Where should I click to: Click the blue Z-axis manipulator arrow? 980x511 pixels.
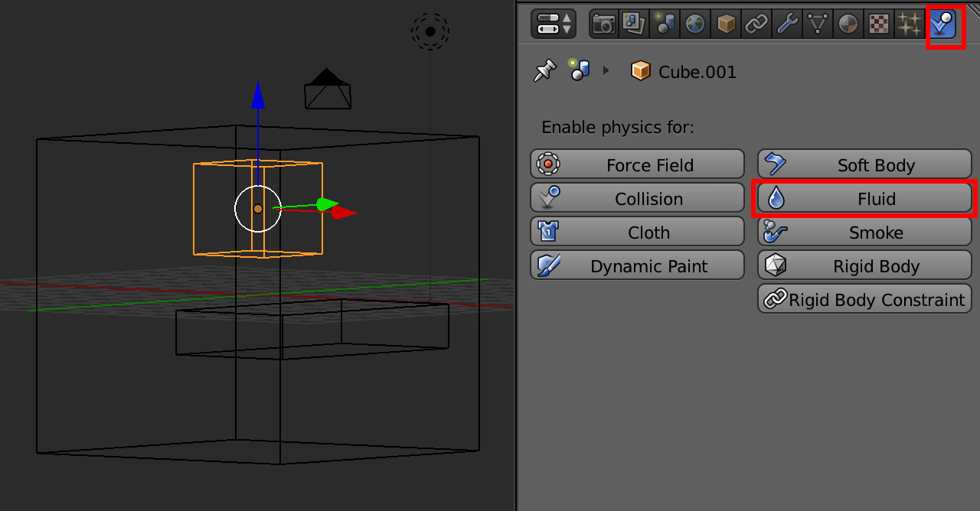(258, 95)
